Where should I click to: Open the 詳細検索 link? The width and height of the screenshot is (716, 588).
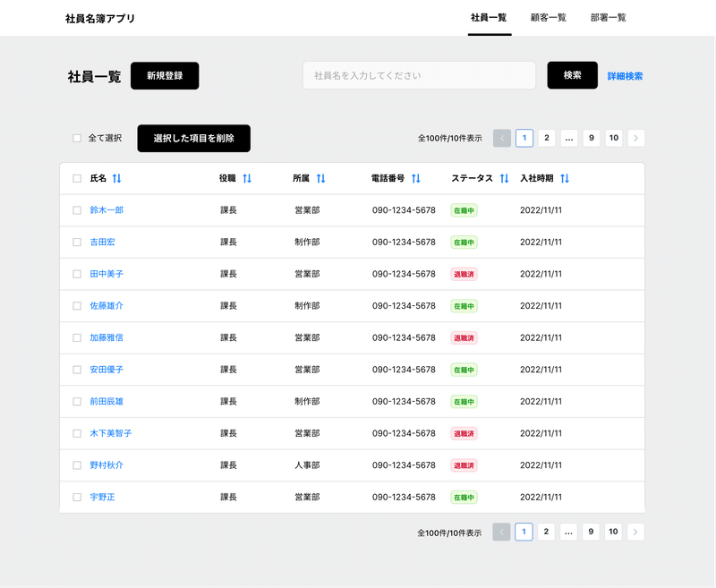click(x=625, y=76)
